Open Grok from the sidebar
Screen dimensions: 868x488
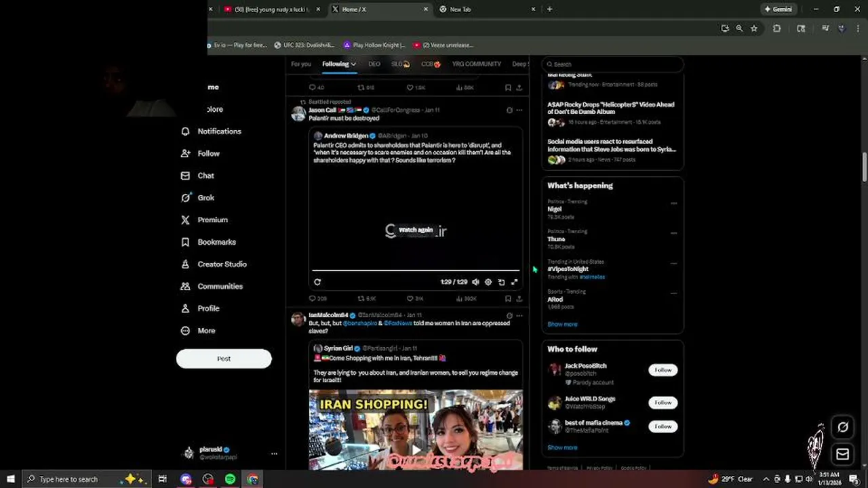coord(197,198)
